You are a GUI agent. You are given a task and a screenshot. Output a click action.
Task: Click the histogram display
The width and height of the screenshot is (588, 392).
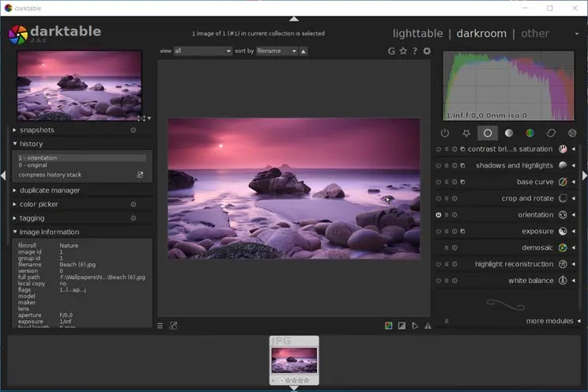[x=508, y=86]
